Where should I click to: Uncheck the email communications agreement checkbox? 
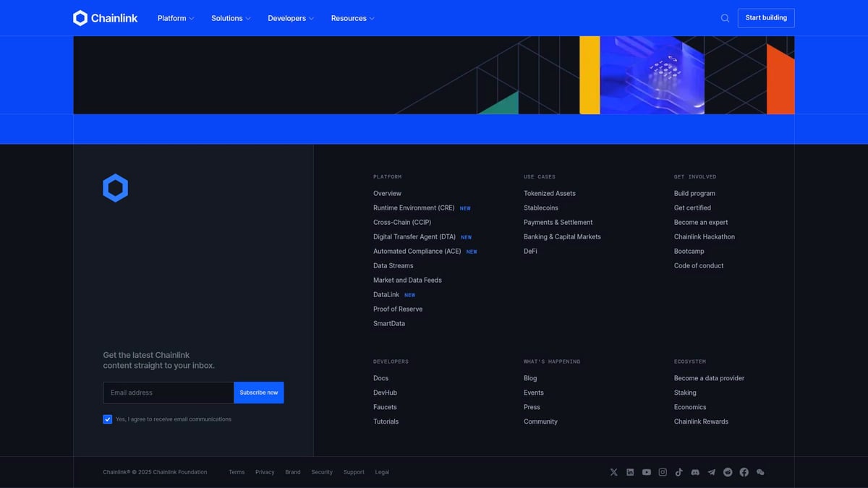108,419
